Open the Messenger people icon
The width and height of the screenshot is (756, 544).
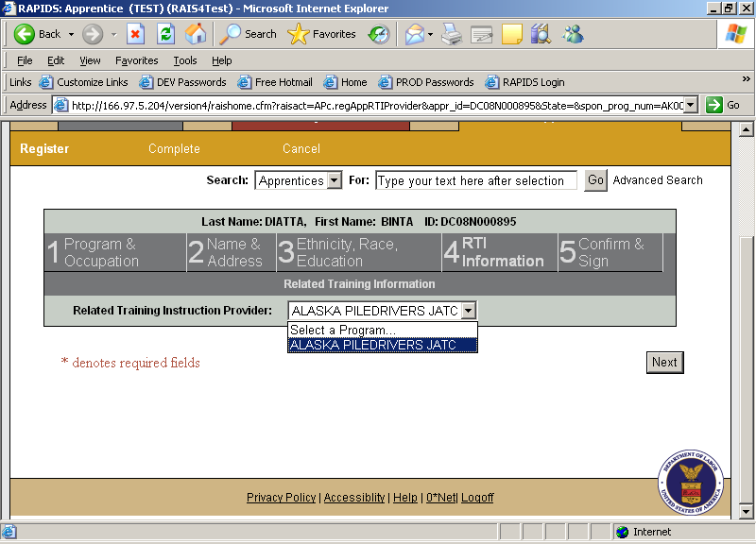pos(573,34)
